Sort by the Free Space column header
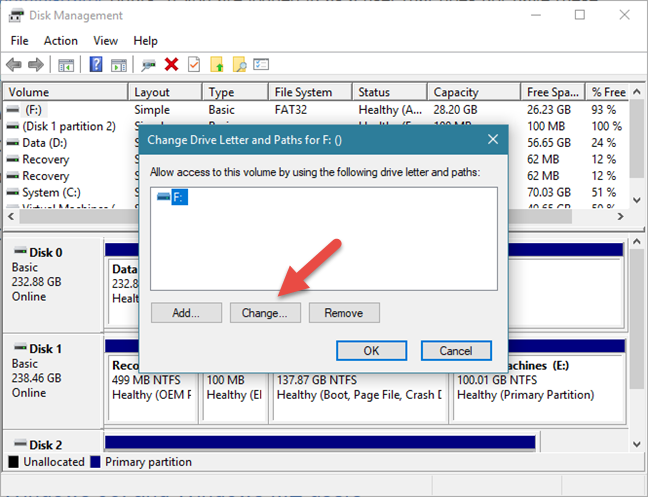This screenshot has width=648, height=497. 553,92
